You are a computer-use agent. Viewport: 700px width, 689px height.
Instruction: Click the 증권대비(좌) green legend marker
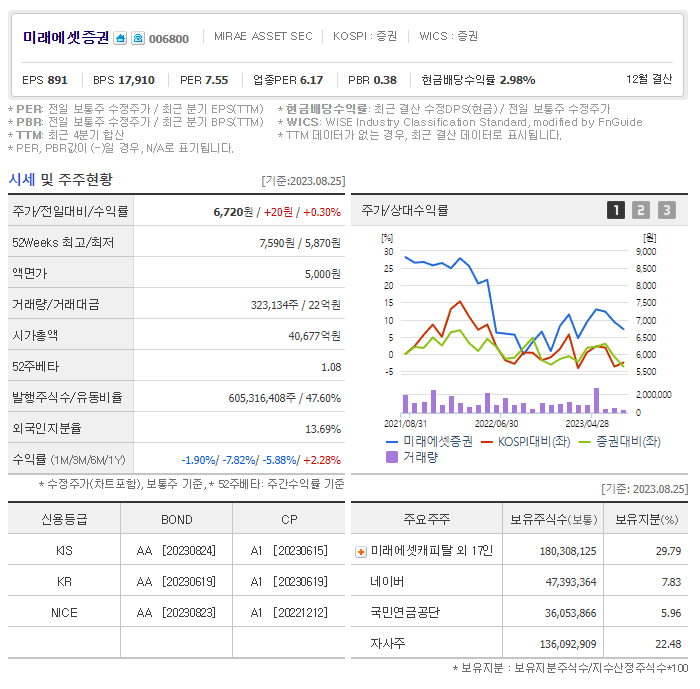584,442
